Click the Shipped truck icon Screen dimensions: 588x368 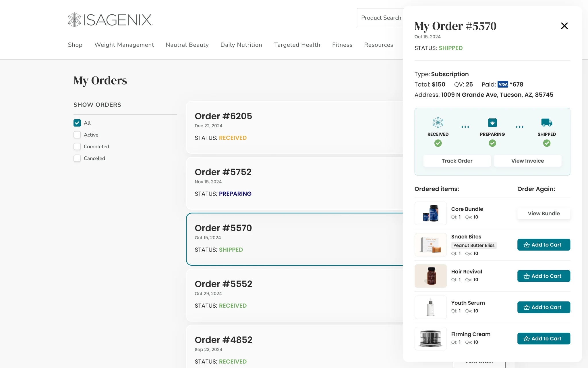coord(547,122)
